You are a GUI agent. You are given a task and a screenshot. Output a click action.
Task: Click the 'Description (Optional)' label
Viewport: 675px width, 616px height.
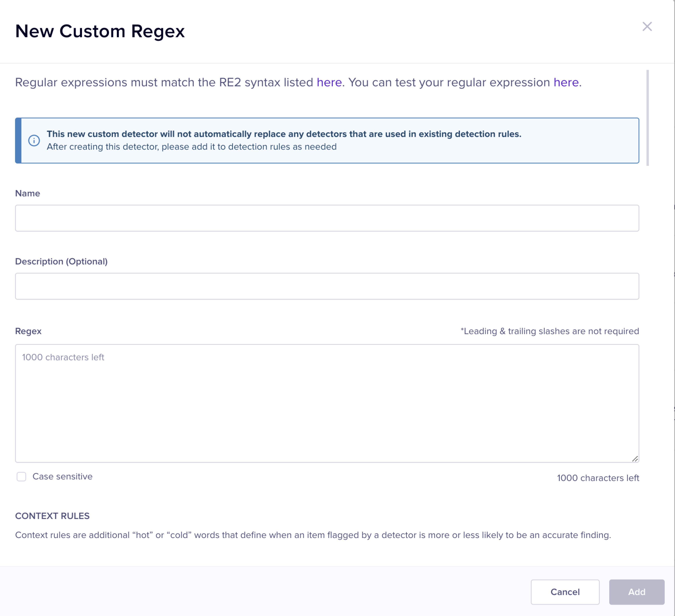61,261
